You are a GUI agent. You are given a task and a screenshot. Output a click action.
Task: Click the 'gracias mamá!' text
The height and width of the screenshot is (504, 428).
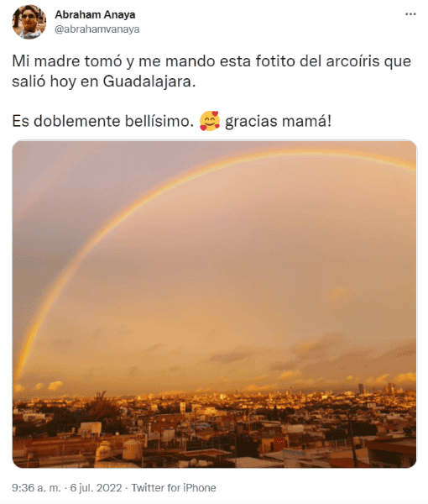tap(278, 122)
